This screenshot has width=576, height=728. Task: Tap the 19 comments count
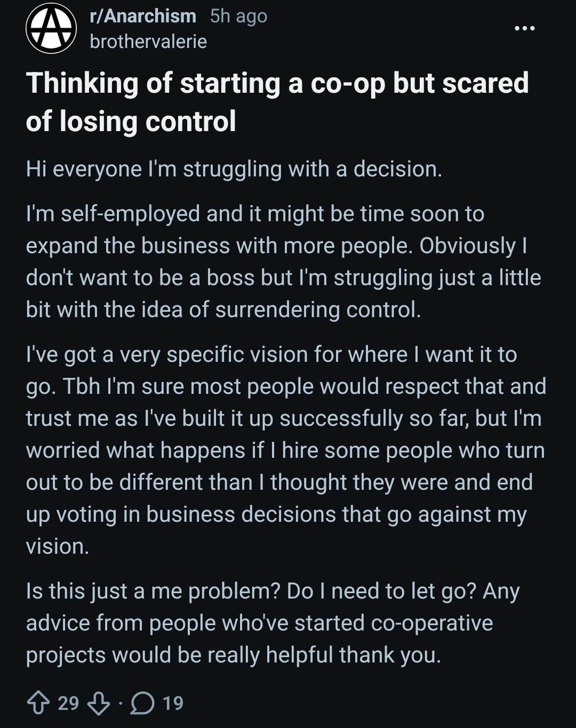173,703
